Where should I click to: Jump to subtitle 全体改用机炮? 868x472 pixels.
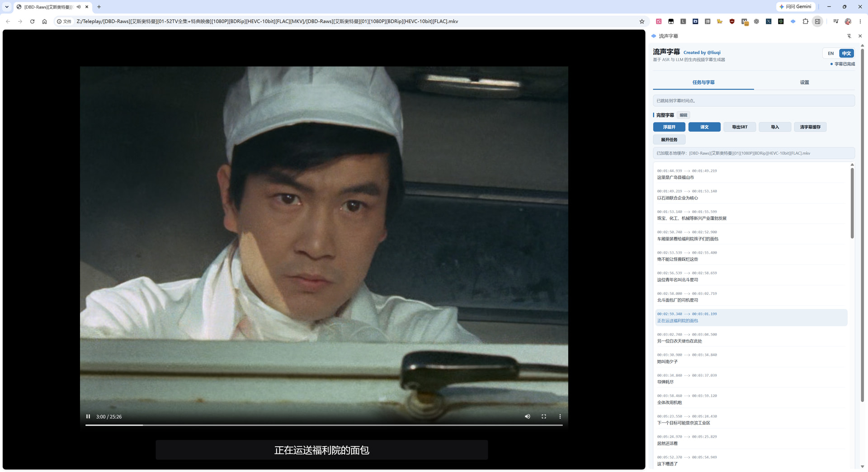751,399
